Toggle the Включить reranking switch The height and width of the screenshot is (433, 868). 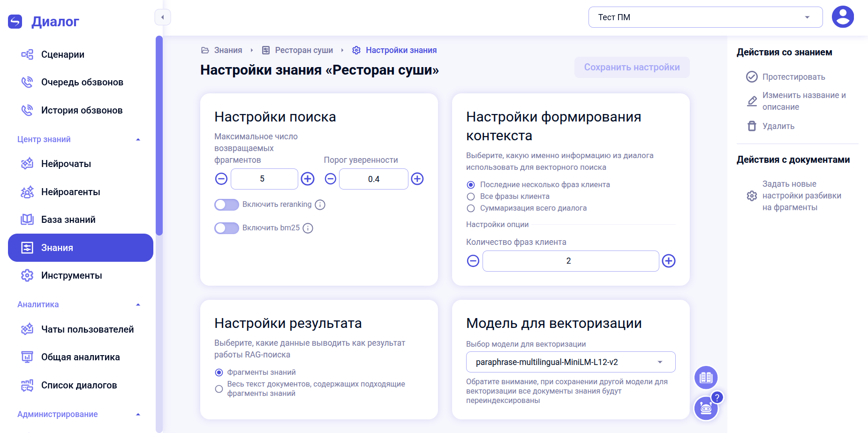click(226, 205)
